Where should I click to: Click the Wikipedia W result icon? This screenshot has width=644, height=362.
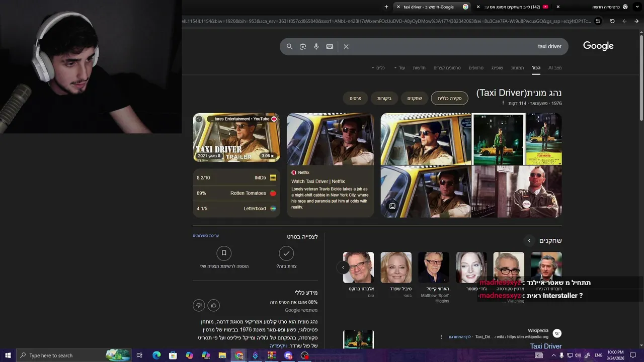tap(557, 333)
